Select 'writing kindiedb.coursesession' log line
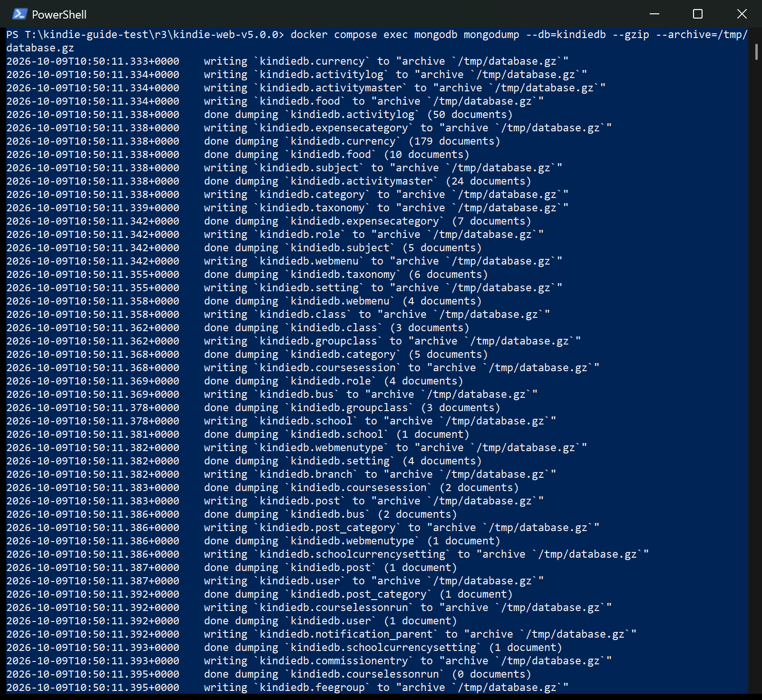Image resolution: width=762 pixels, height=700 pixels. click(x=303, y=368)
